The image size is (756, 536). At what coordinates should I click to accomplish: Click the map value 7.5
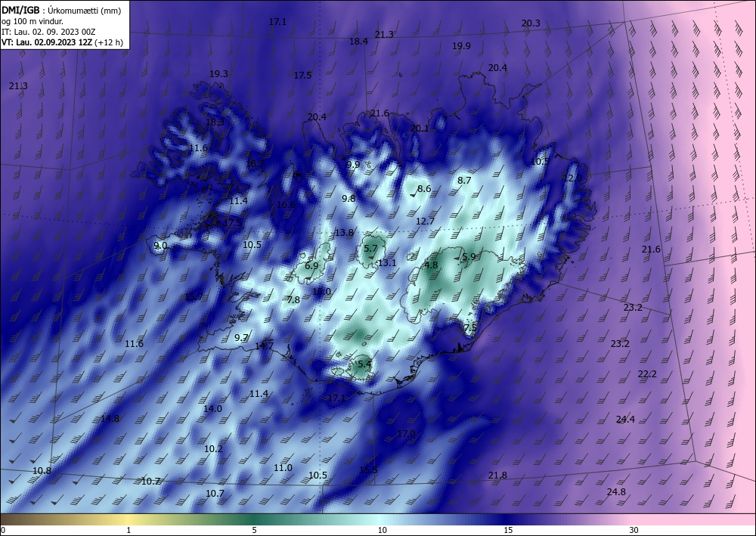point(470,328)
